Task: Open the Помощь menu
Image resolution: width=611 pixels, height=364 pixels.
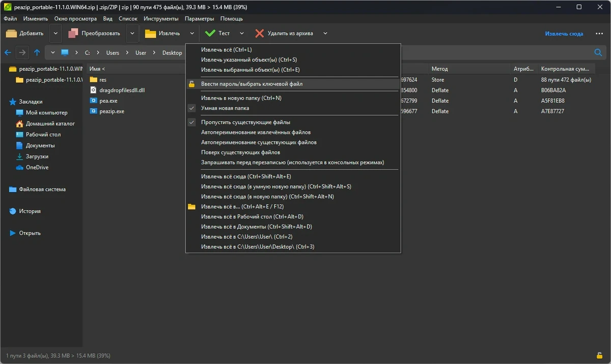Action: point(232,19)
